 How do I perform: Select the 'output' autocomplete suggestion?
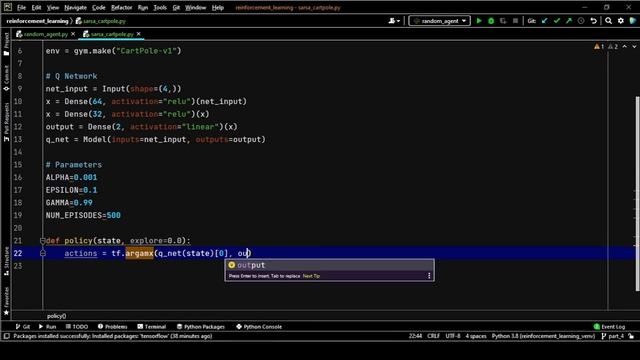point(329,265)
